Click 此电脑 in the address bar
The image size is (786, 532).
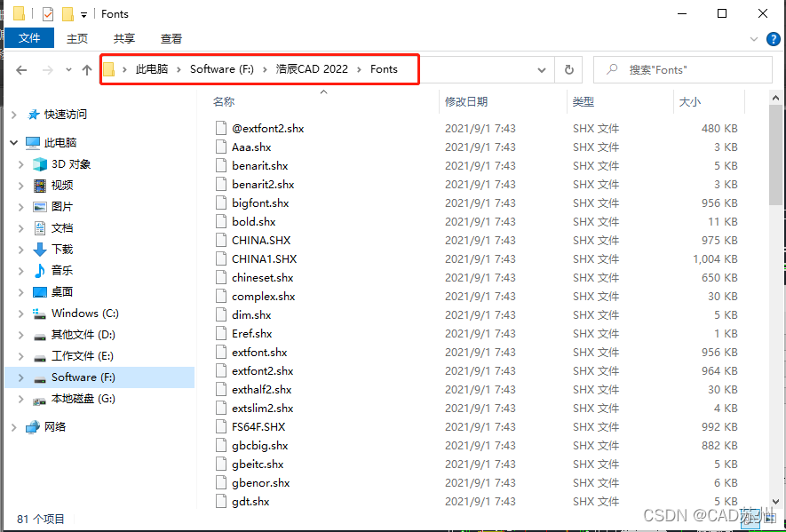tap(151, 69)
